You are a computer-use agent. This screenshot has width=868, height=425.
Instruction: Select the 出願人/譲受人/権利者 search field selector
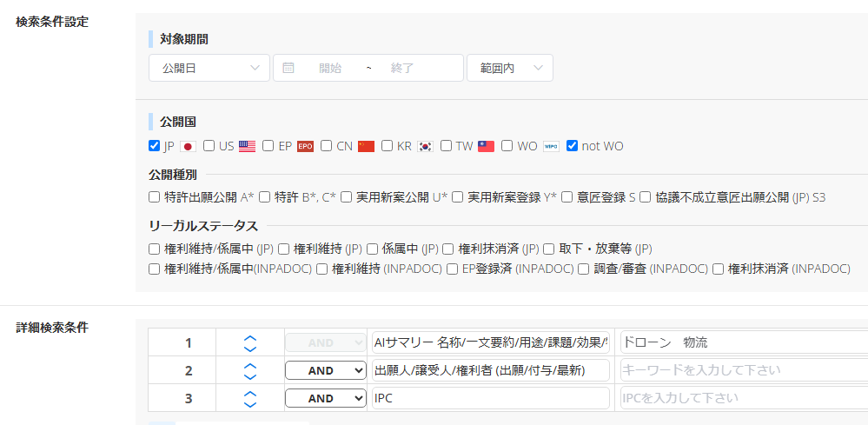(x=490, y=371)
